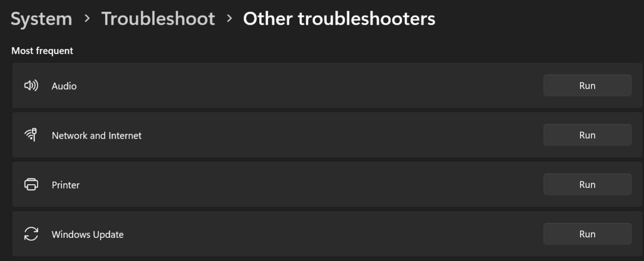Image resolution: width=644 pixels, height=261 pixels.
Task: Click the Most frequent section heading
Action: coord(42,51)
